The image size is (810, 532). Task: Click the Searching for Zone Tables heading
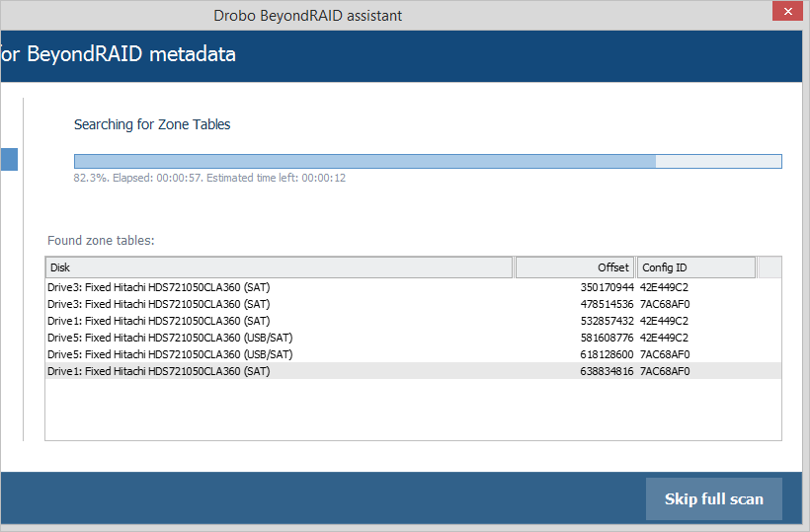(152, 124)
